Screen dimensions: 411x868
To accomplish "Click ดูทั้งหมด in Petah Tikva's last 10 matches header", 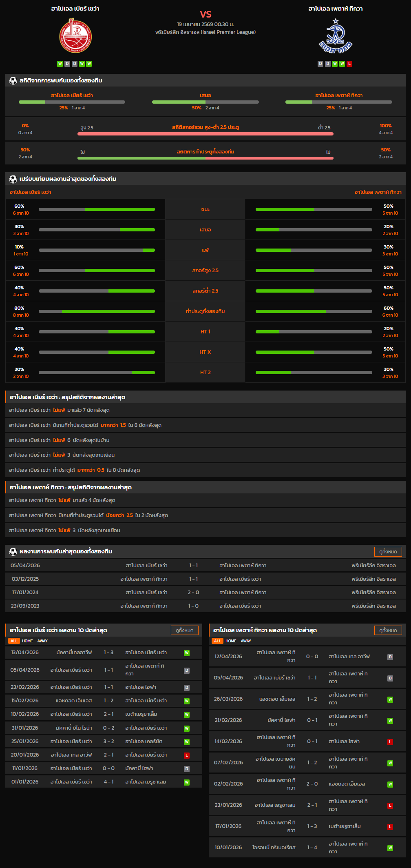I will coord(388,630).
